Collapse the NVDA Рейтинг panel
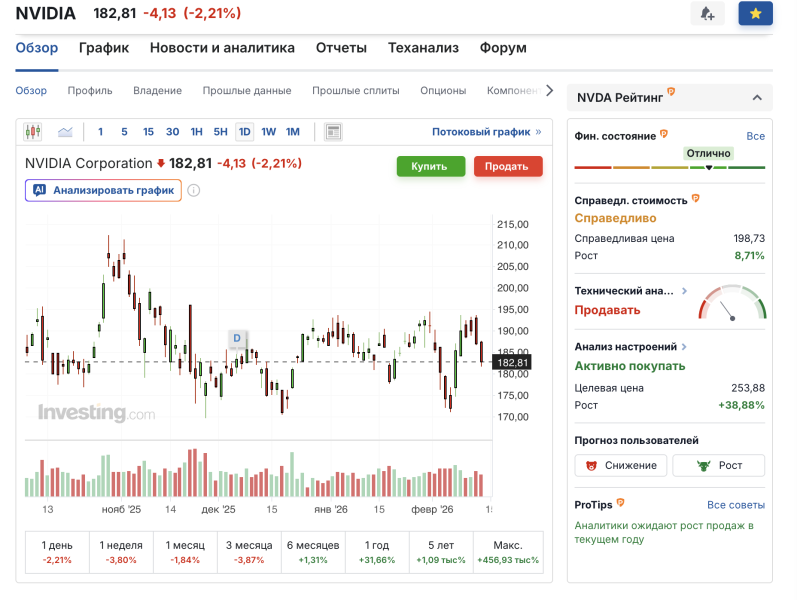Screen dimensions: 797x600 (756, 98)
